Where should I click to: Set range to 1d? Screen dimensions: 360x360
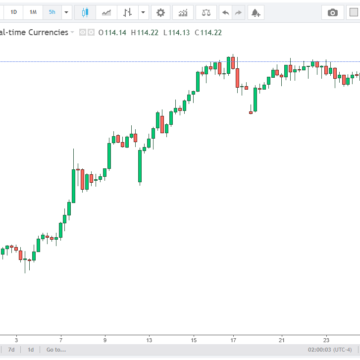31,350
